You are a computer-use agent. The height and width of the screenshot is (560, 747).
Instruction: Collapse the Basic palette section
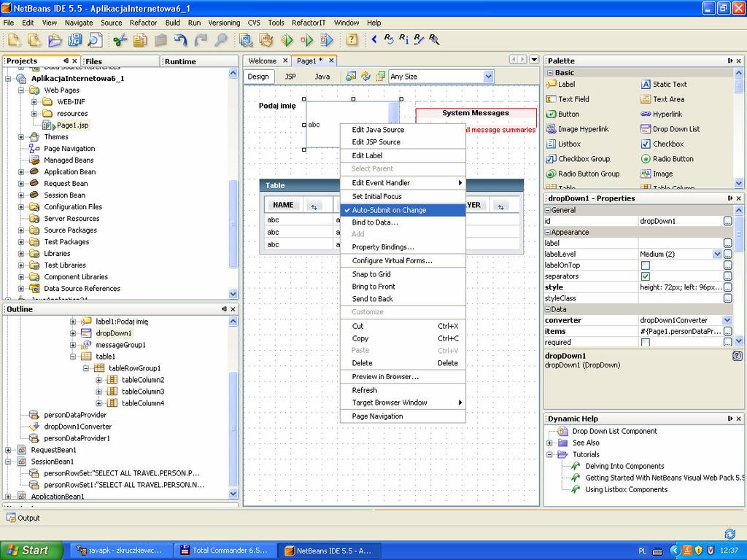point(550,73)
